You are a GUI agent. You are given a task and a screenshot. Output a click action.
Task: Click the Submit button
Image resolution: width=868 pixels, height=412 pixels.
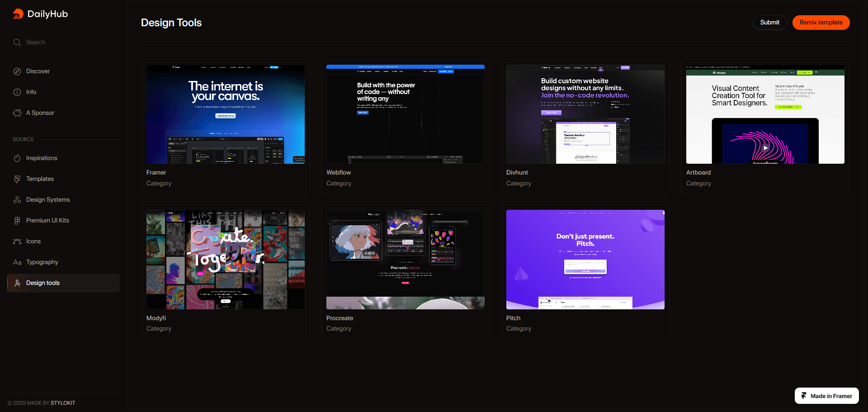pyautogui.click(x=769, y=23)
